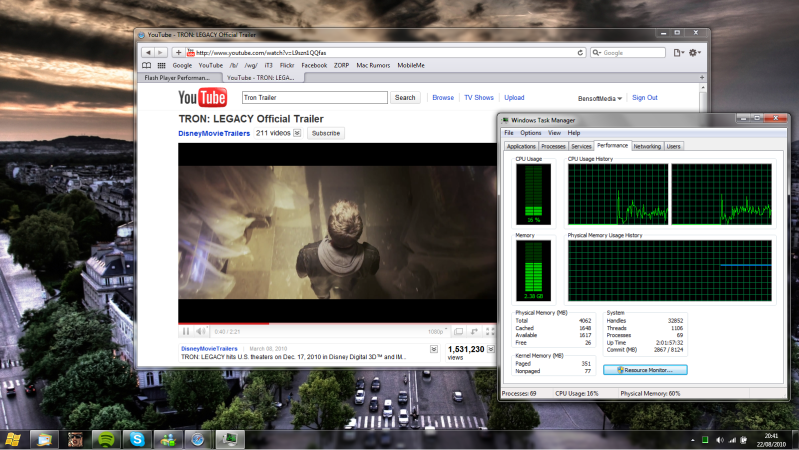The image size is (799, 450).
Task: Open Spotify from the taskbar
Action: (106, 439)
